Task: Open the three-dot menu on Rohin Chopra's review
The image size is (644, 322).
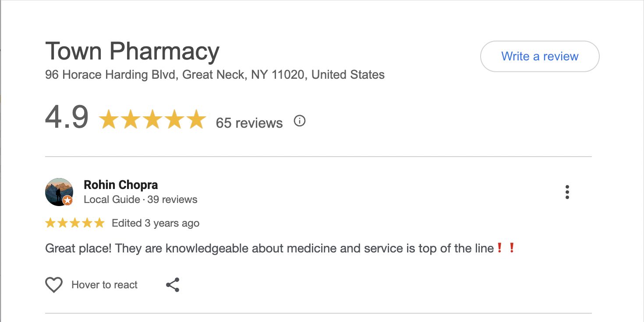Action: (x=567, y=192)
